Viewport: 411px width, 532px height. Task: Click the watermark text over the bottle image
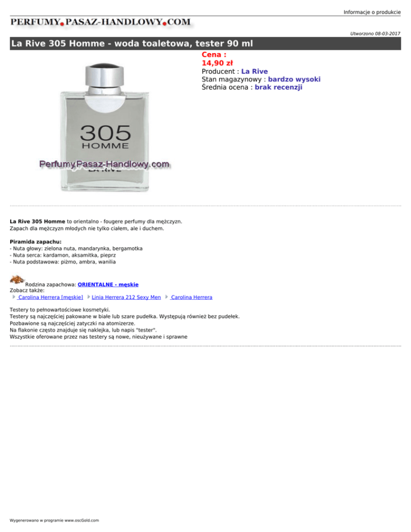104,164
